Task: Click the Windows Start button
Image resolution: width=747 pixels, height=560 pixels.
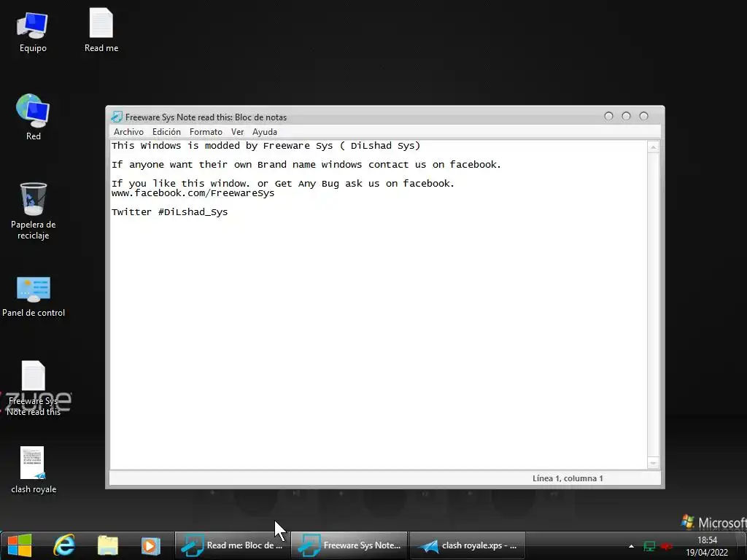Action: click(20, 545)
